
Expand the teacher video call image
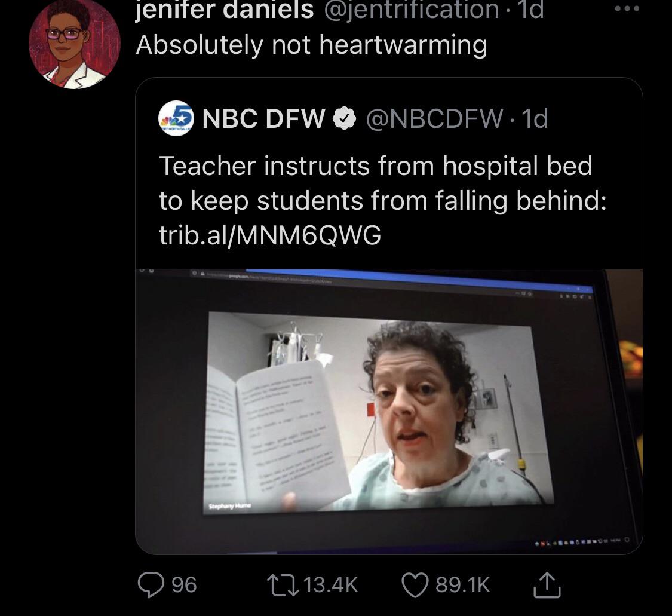389,412
